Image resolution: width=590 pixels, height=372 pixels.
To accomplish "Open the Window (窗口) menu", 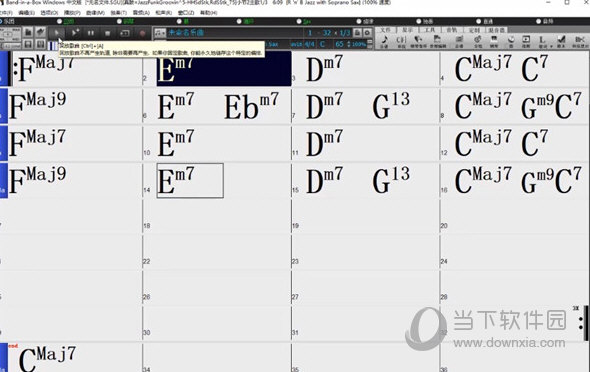I will coord(186,13).
